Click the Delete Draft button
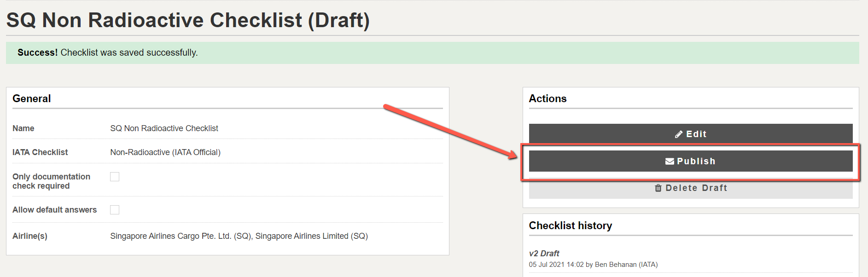The width and height of the screenshot is (868, 277). point(691,188)
